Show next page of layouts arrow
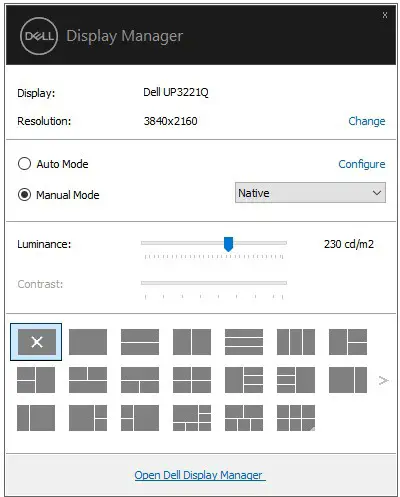400x497 pixels. 384,380
